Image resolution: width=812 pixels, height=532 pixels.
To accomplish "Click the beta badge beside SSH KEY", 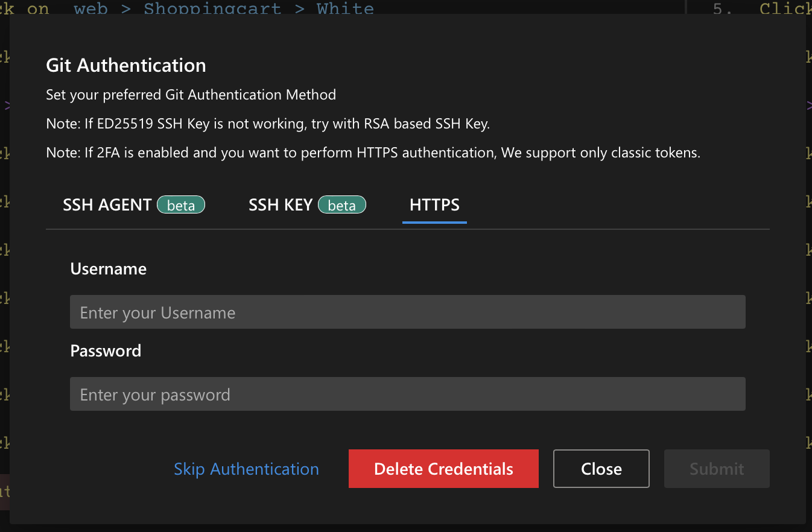I will tap(341, 206).
